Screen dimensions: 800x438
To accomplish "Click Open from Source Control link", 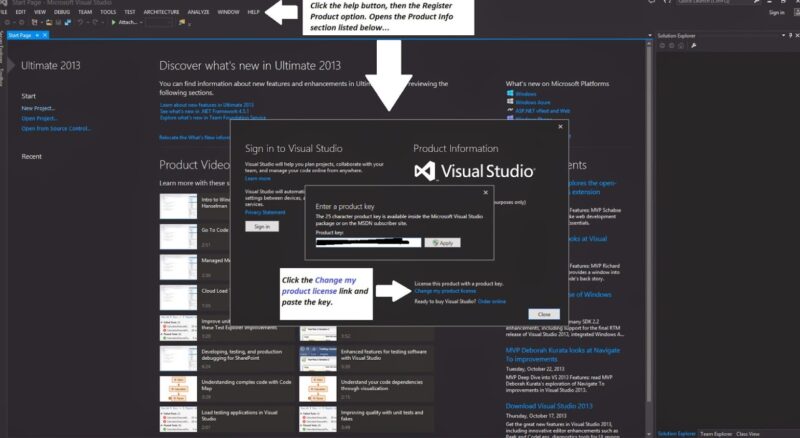I will (56, 129).
